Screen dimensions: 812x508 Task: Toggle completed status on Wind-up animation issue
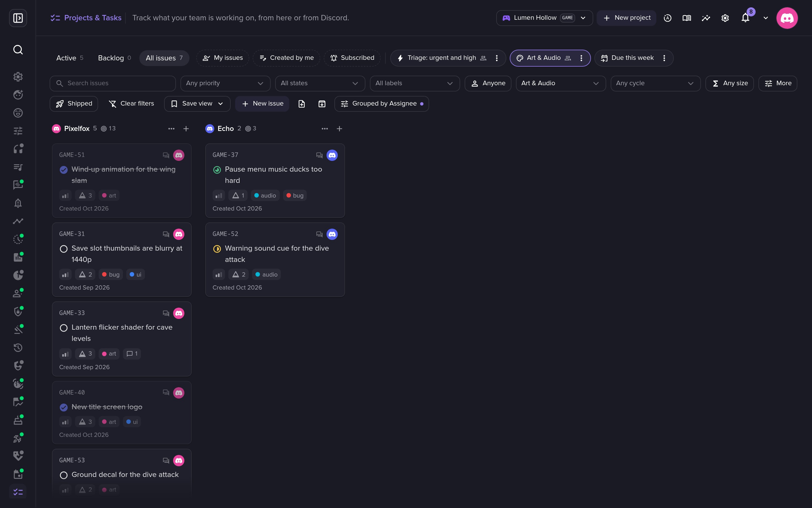click(64, 170)
